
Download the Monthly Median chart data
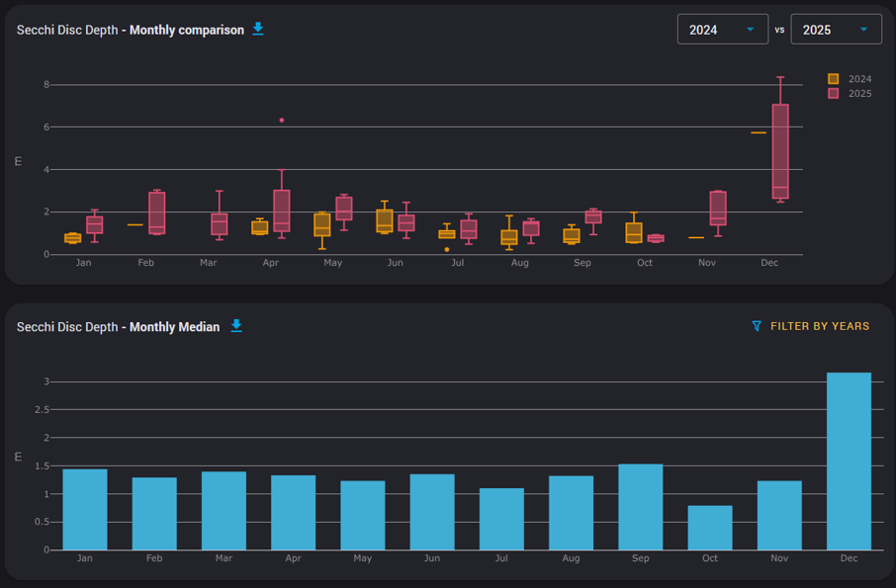tap(236, 326)
